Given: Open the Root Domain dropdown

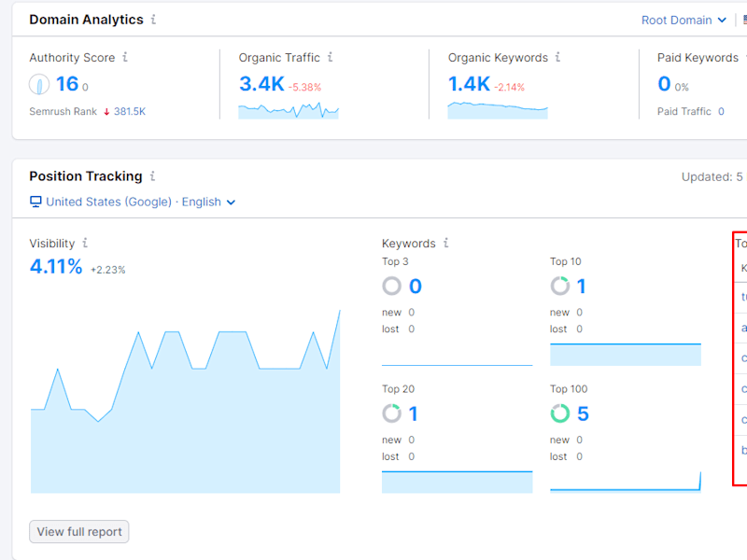Looking at the screenshot, I should 684,20.
